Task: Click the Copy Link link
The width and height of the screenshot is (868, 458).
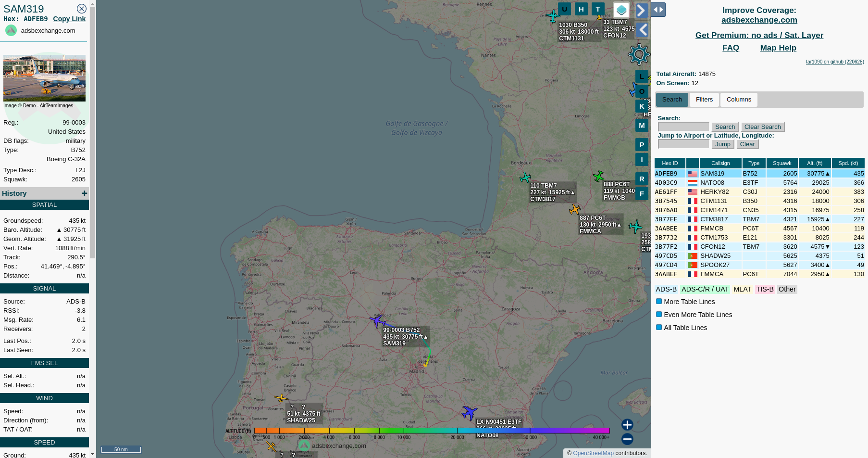Action: 69,19
